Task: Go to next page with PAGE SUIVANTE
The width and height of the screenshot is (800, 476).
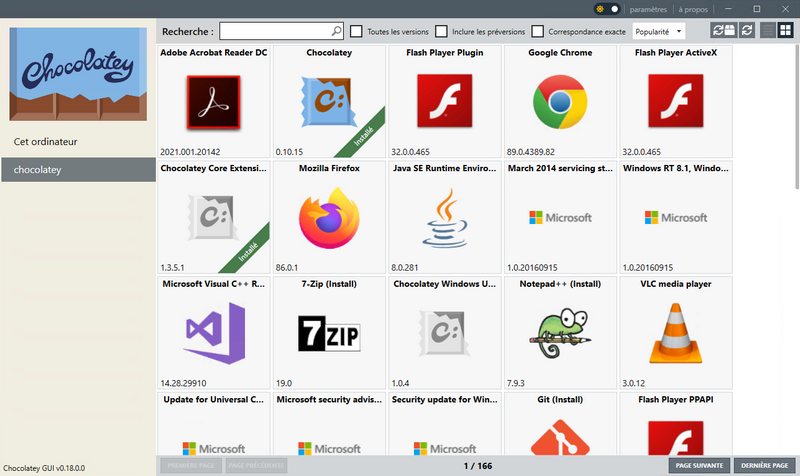Action: [x=697, y=466]
